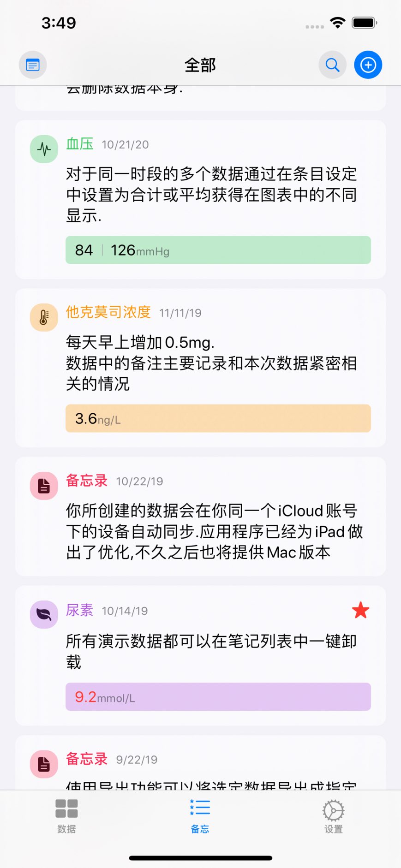Tap the orange thermometer icon for 他克莫司浓度
Image resolution: width=401 pixels, height=868 pixels.
click(x=44, y=317)
